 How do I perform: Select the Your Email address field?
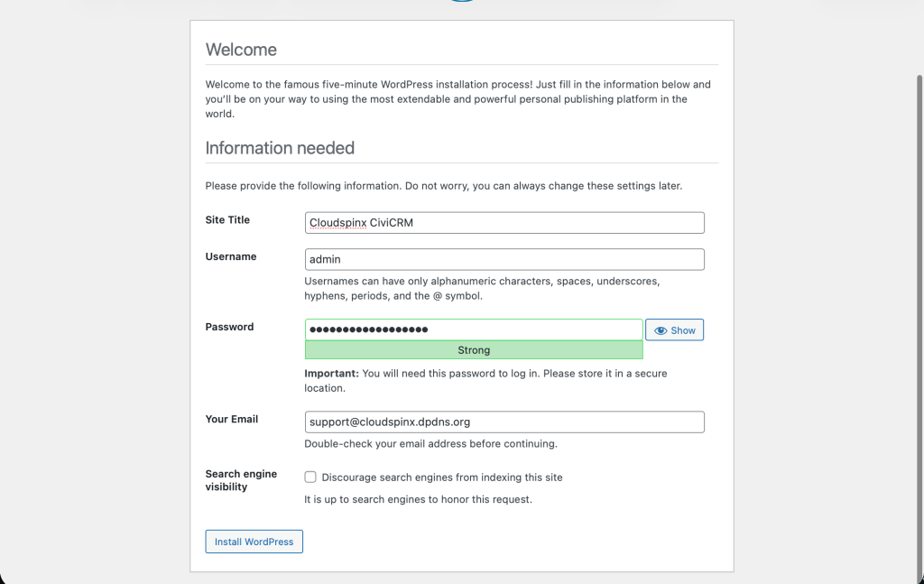pos(504,422)
